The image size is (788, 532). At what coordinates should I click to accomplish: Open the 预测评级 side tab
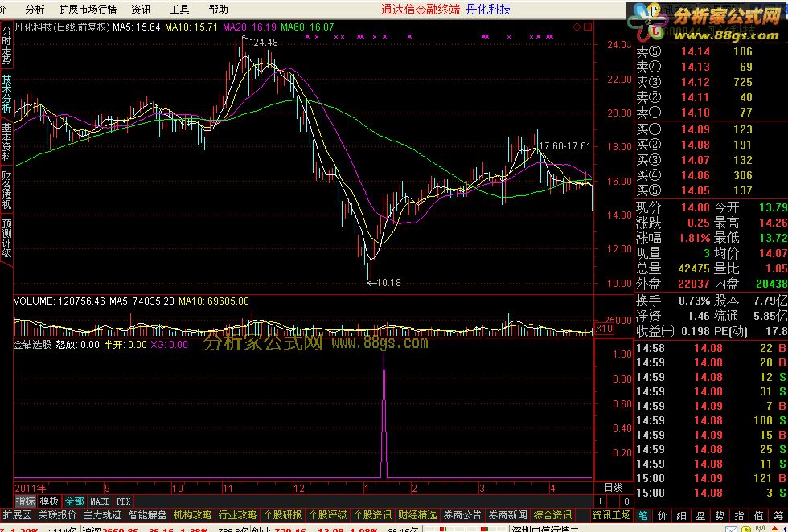[6, 238]
